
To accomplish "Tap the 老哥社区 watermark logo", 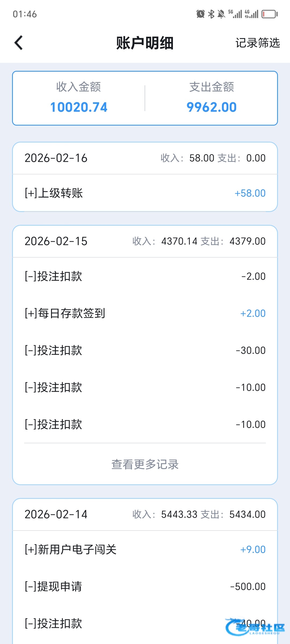I will 255,627.
